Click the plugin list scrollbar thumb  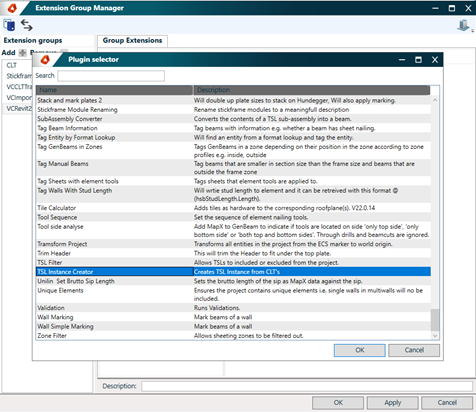pyautogui.click(x=435, y=320)
